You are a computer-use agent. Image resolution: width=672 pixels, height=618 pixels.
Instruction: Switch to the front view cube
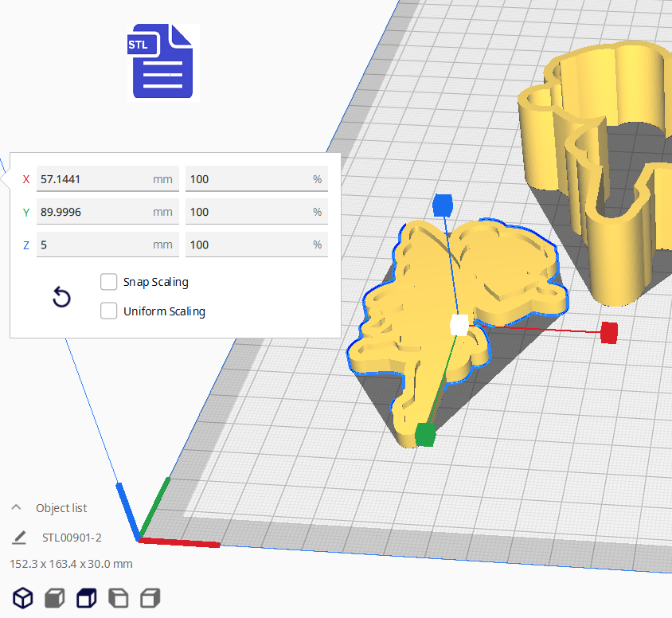pyautogui.click(x=54, y=597)
